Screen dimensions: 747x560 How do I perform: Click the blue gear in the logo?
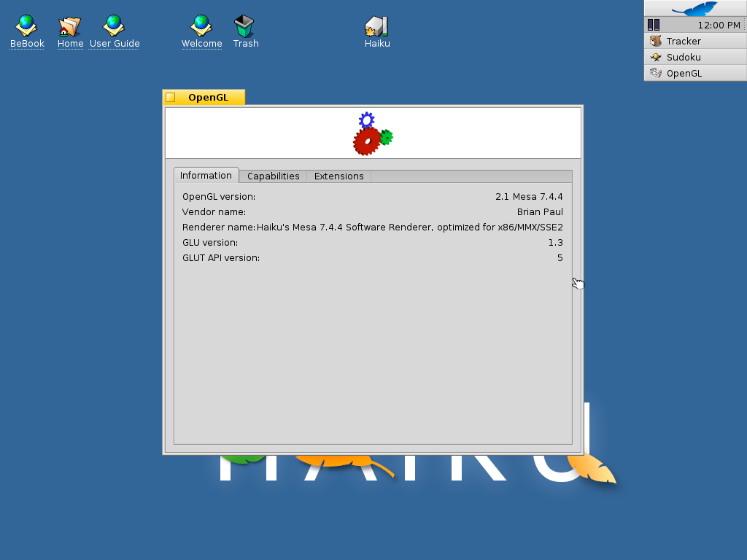pos(366,120)
